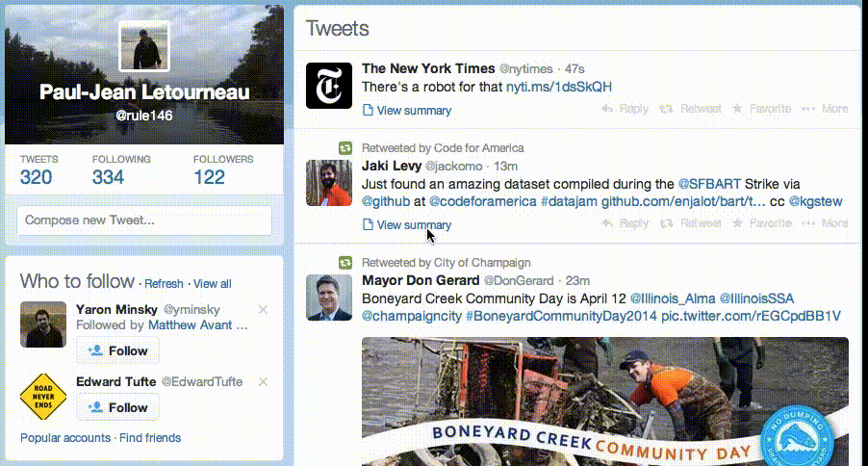Open Find friends link

[150, 438]
